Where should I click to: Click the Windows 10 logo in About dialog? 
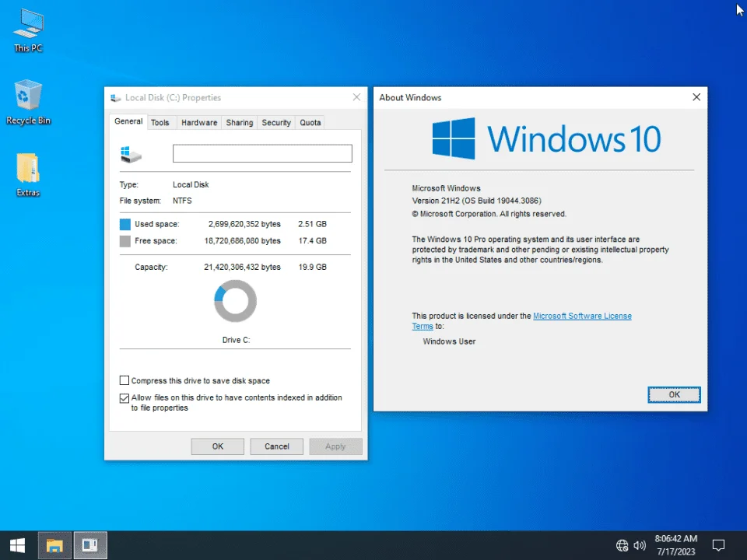click(x=546, y=138)
